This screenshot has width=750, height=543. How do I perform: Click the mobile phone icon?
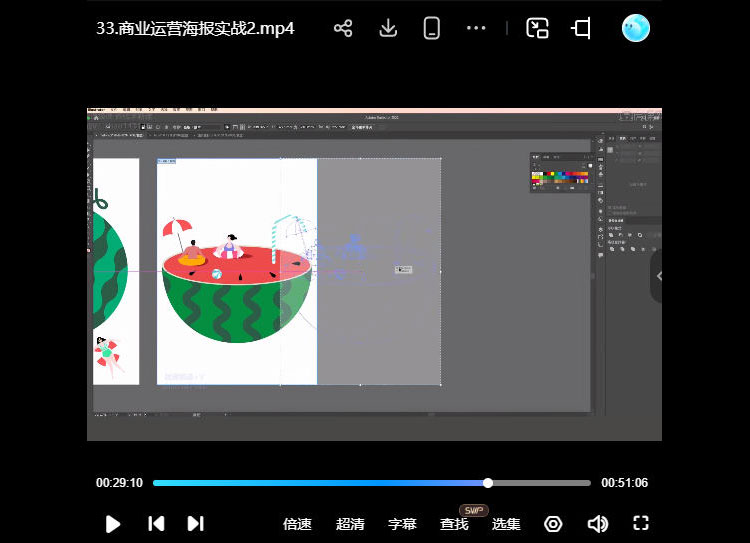[x=432, y=28]
